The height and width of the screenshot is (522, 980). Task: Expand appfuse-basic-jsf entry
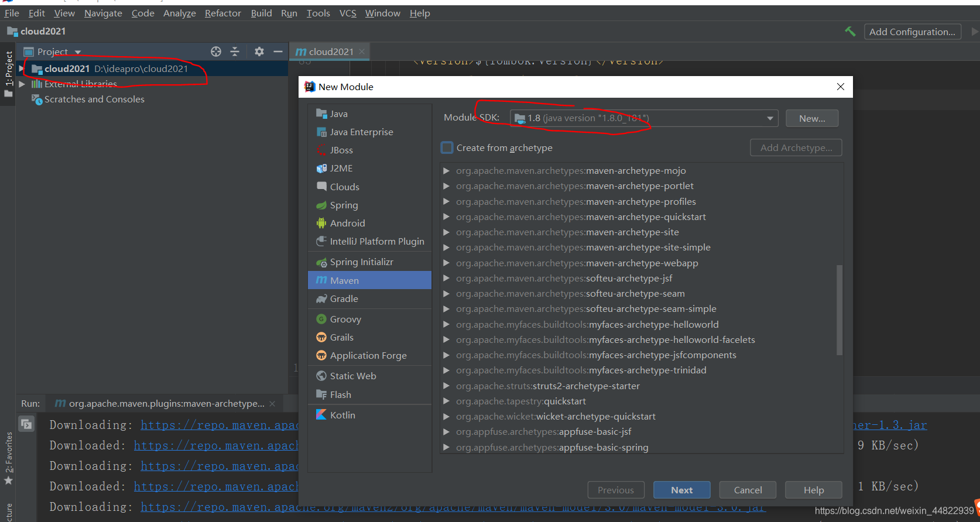[x=446, y=431]
